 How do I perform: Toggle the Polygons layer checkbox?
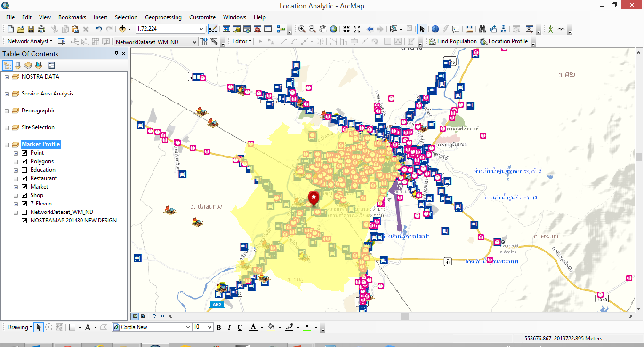tap(24, 161)
